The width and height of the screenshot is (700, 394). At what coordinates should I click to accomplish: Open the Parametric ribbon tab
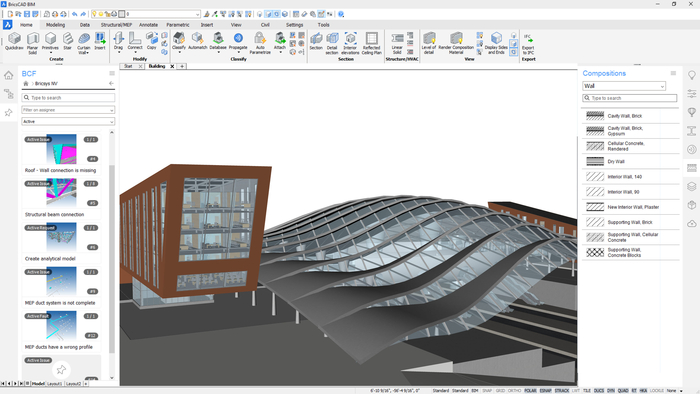pos(178,25)
